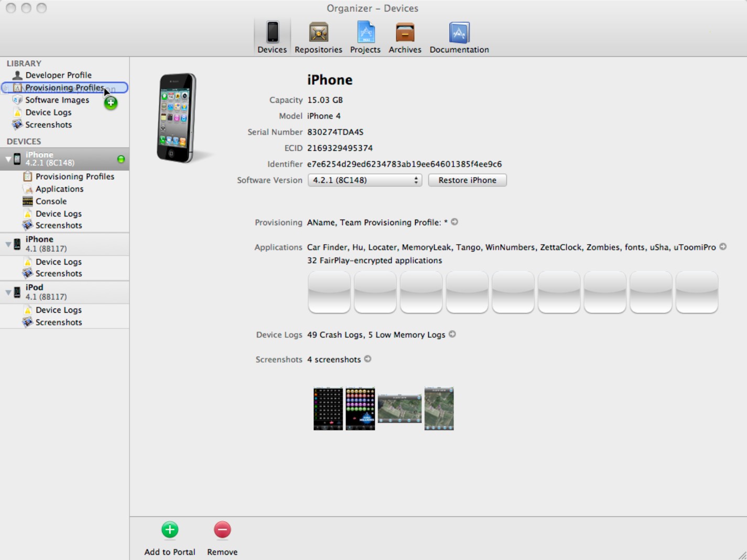
Task: Open Console under iPhone 4.2.1
Action: click(x=64, y=201)
